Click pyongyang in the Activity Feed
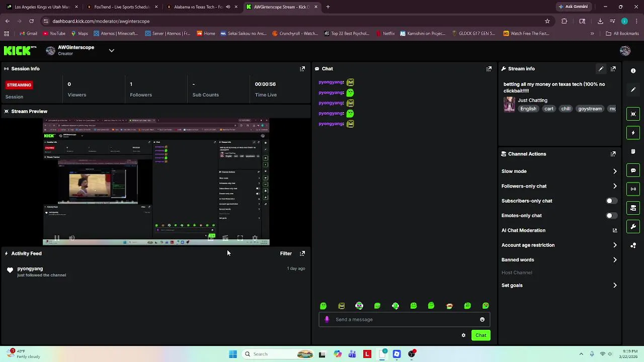 (x=30, y=269)
